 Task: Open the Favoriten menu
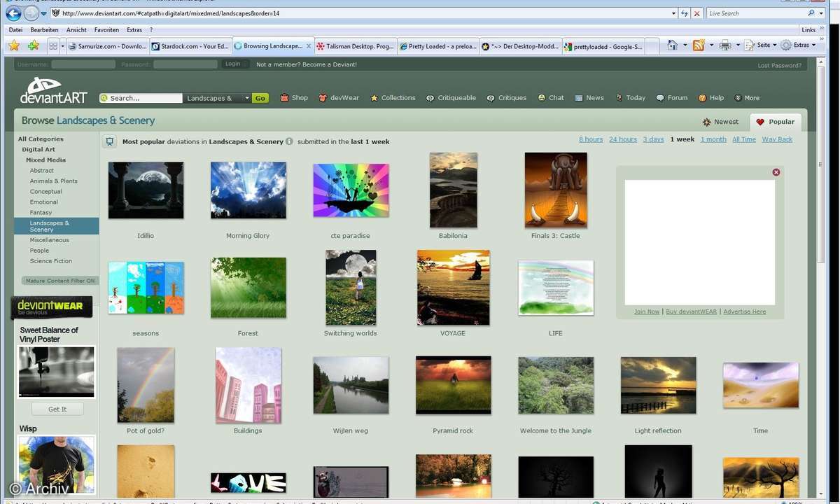tap(107, 30)
